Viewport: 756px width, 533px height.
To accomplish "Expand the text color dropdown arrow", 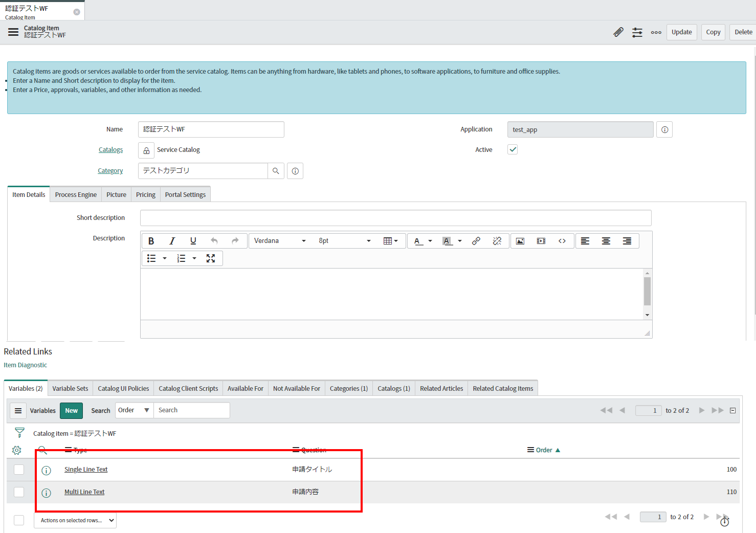I will (430, 241).
